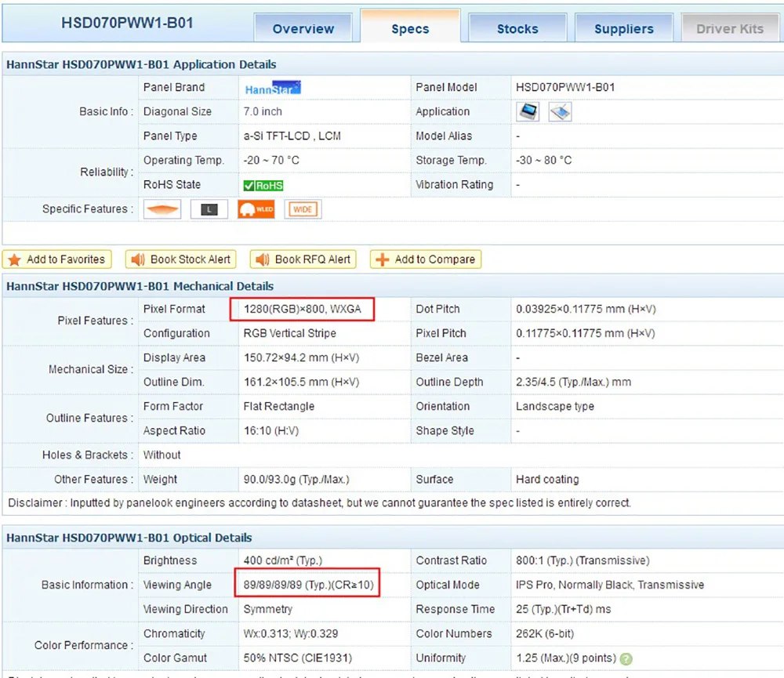Click the weight value 90.0/93.0g
Screen dimensions: 784x678
[x=296, y=479]
